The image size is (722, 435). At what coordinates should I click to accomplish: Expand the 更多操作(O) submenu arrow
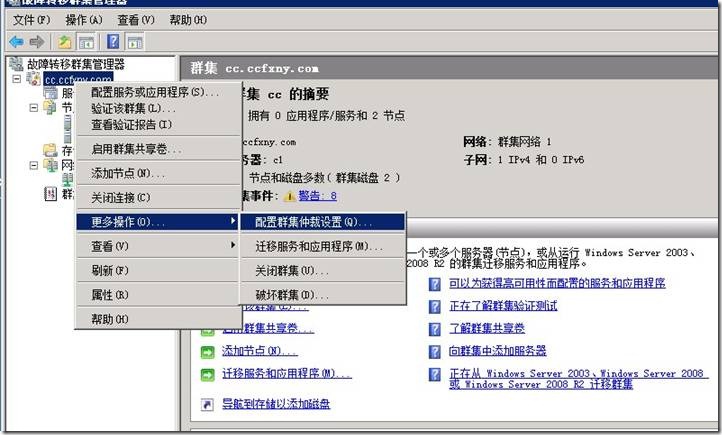click(233, 221)
